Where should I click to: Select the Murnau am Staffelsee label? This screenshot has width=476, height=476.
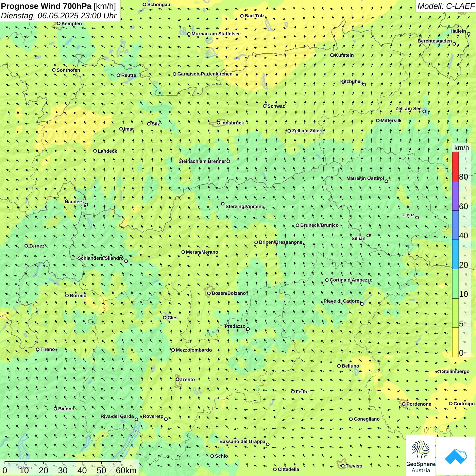[216, 34]
